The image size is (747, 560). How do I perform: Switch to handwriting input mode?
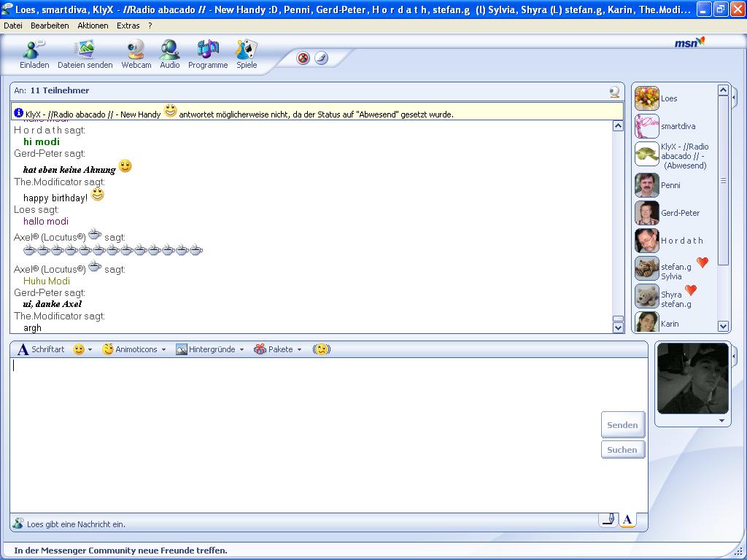click(608, 519)
